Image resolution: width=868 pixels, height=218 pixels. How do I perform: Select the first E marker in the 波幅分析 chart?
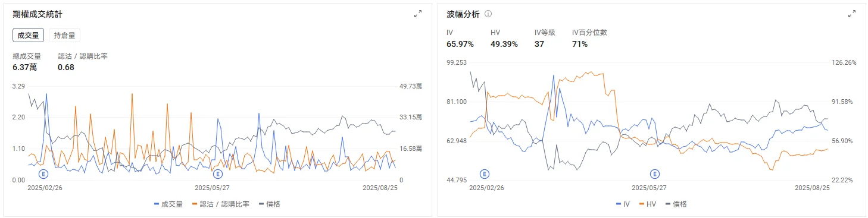point(485,173)
